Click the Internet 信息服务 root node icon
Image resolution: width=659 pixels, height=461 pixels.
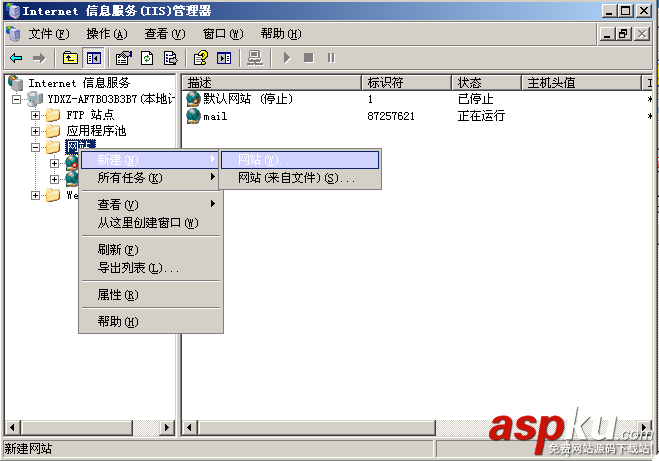click(x=16, y=83)
